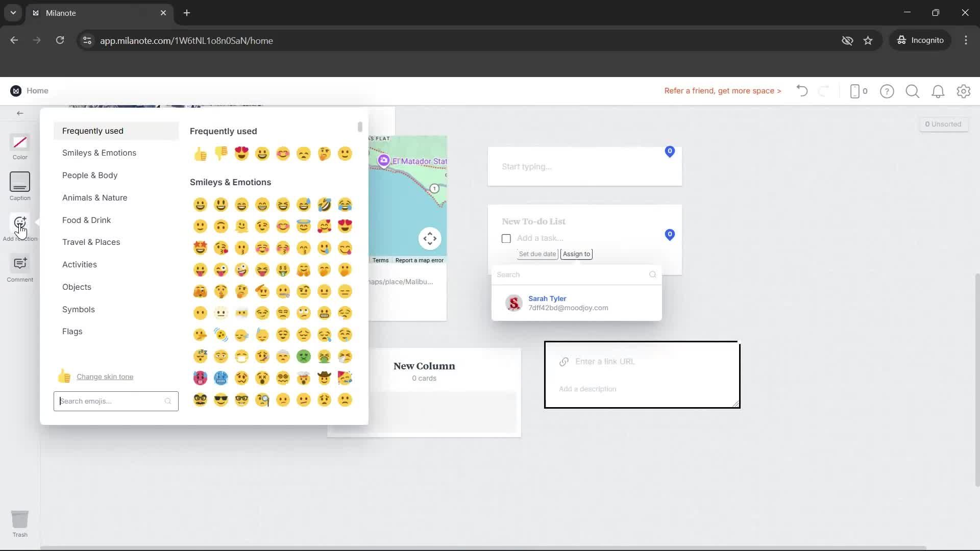Image resolution: width=980 pixels, height=551 pixels.
Task: Check the Add a task checkbox
Action: (506, 238)
